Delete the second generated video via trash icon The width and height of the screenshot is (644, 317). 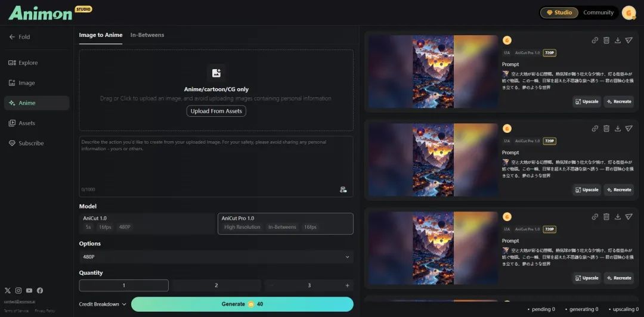point(606,129)
